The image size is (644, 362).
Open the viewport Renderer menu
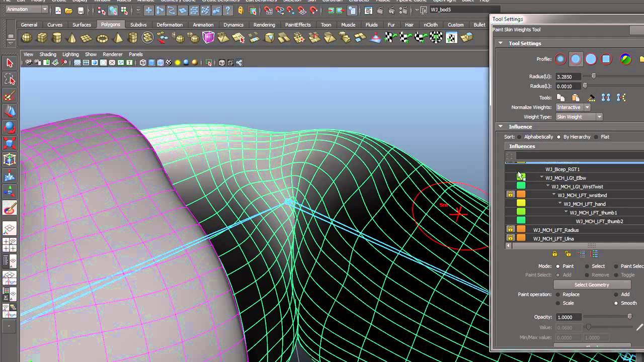pos(113,54)
